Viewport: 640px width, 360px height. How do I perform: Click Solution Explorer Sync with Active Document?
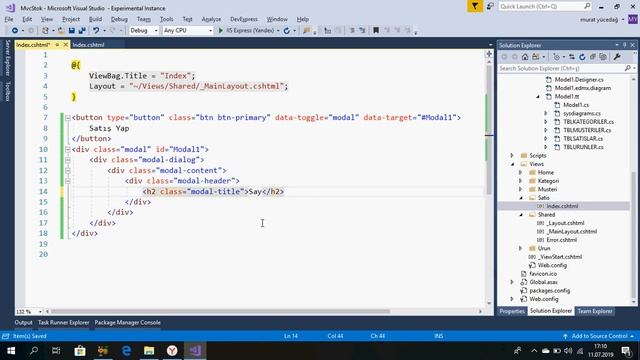point(572,57)
